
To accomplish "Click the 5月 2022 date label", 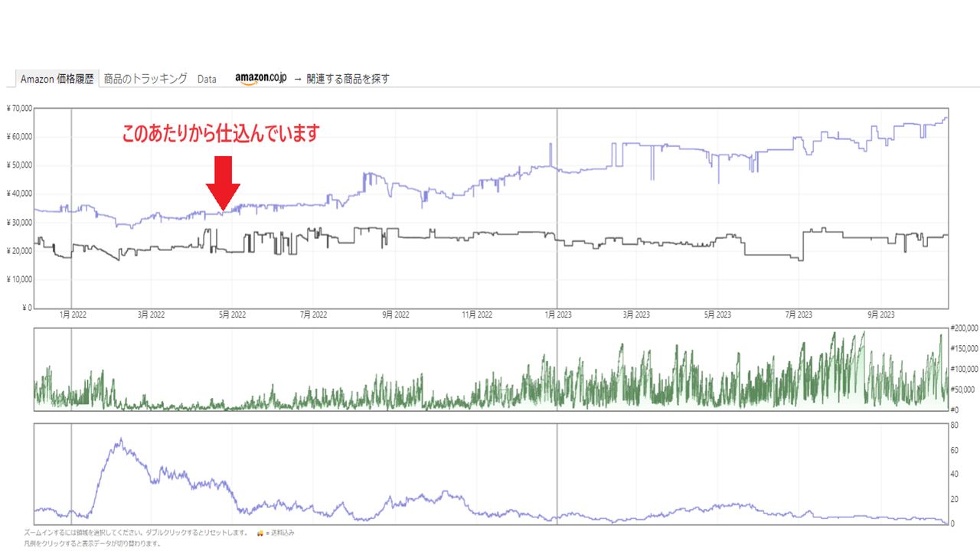I will pos(233,315).
